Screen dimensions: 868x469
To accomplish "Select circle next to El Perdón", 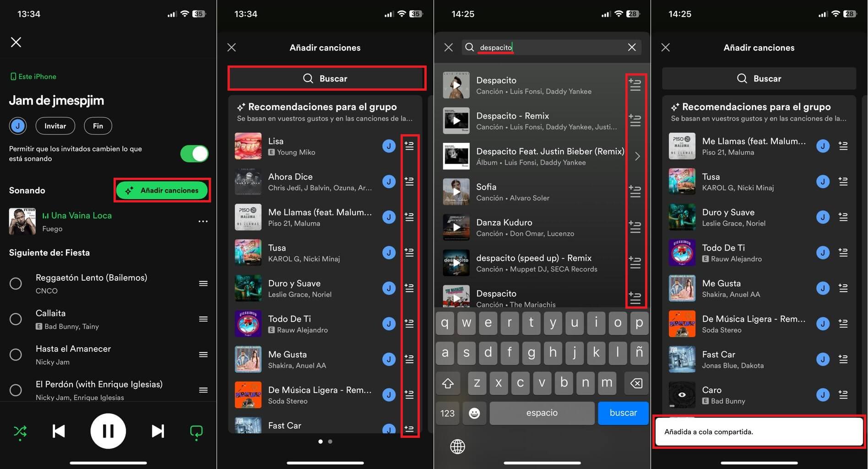I will click(x=16, y=390).
